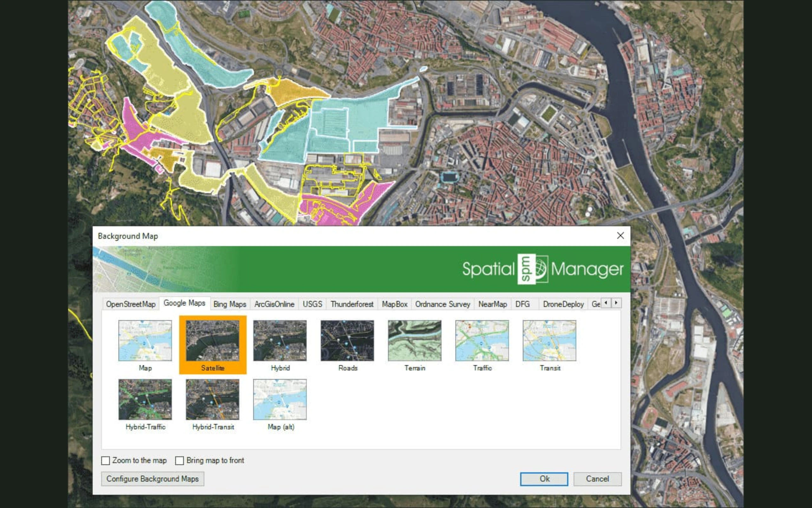Select the Map background thumbnail
The image size is (812, 508).
tap(145, 340)
